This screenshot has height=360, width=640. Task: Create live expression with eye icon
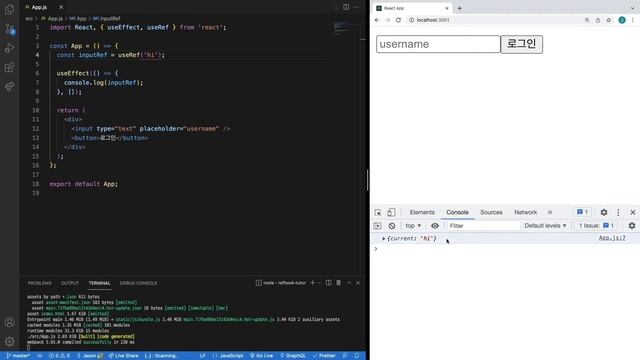click(x=435, y=226)
